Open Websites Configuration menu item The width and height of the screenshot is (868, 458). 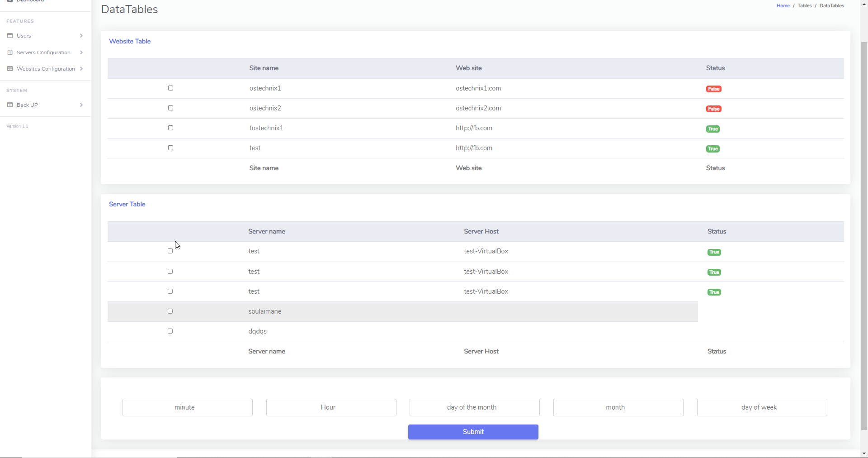click(45, 69)
